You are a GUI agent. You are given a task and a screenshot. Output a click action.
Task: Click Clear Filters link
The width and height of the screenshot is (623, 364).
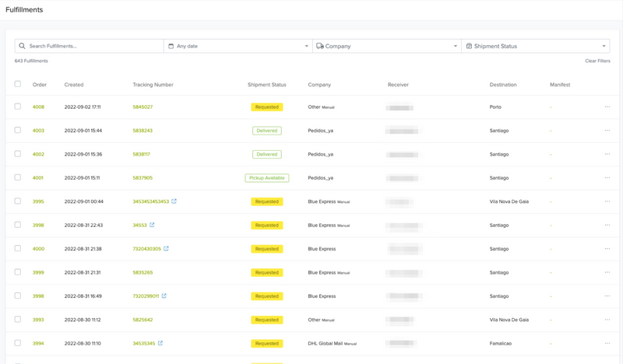pyautogui.click(x=597, y=61)
